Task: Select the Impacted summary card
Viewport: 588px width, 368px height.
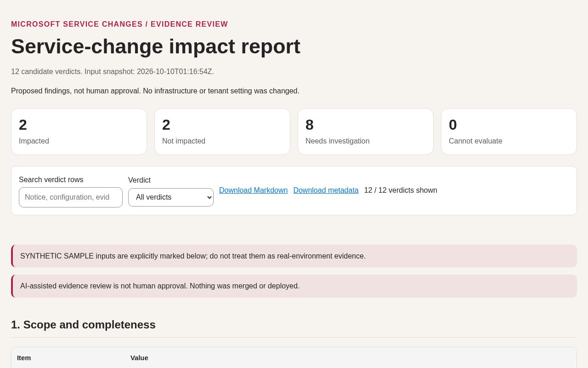Action: click(79, 132)
